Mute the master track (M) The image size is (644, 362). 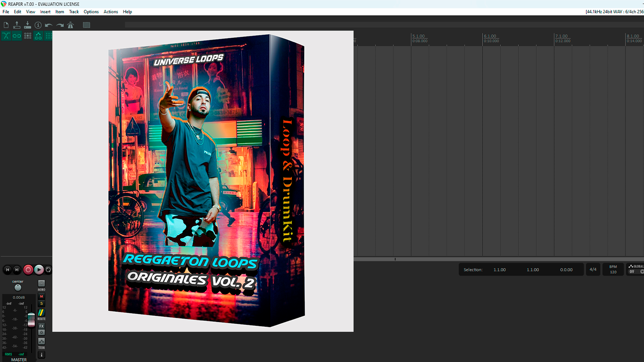coord(41,296)
